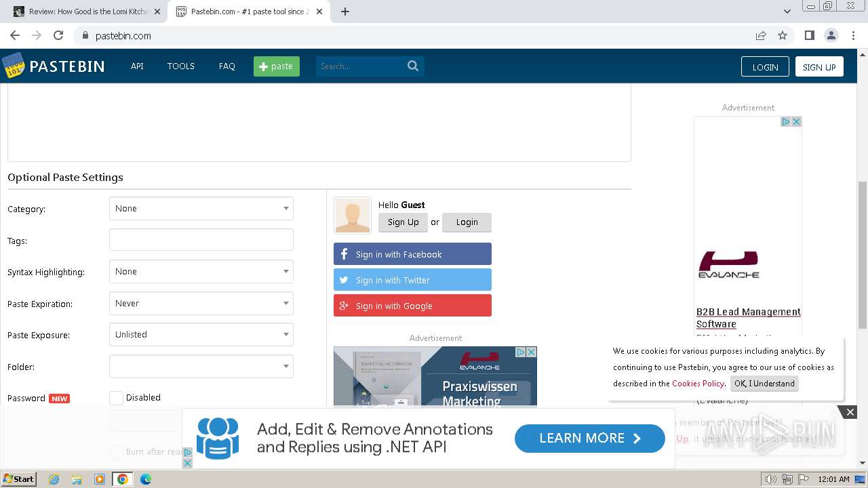The width and height of the screenshot is (868, 488).
Task: Sign in with Twitter
Action: point(412,280)
